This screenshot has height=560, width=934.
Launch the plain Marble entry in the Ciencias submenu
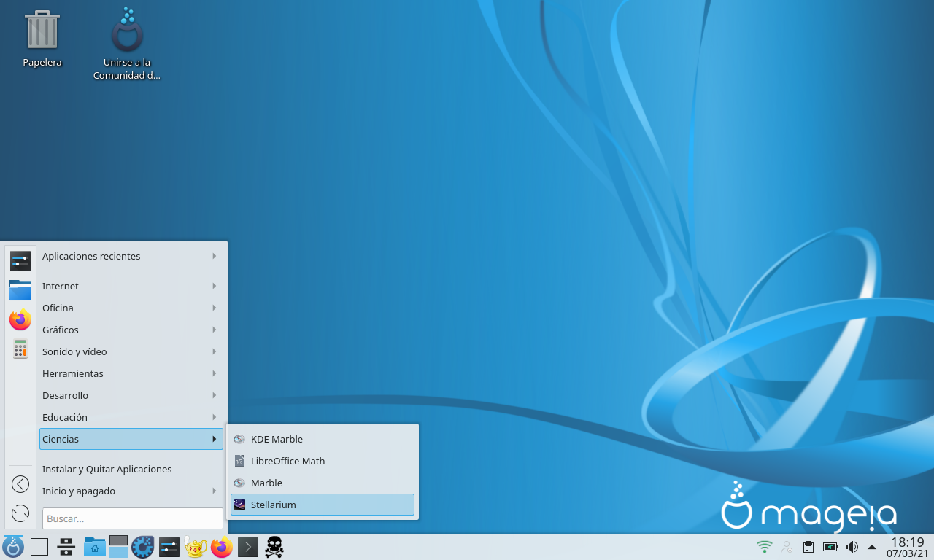point(323,483)
